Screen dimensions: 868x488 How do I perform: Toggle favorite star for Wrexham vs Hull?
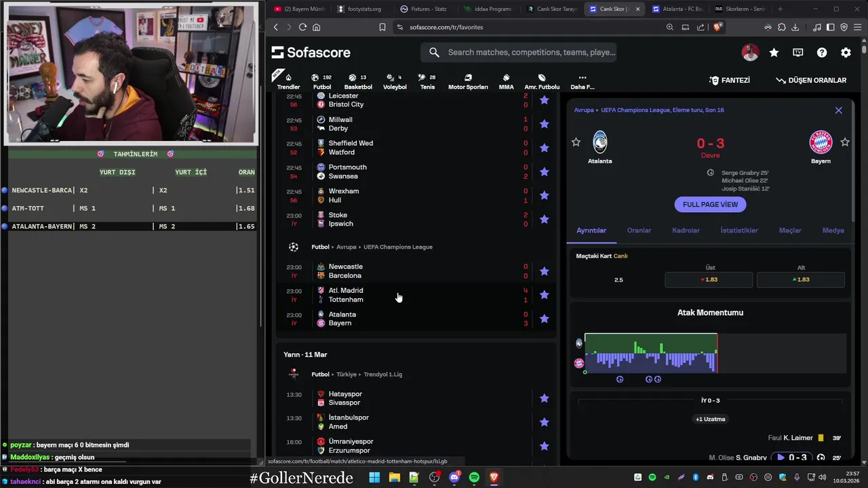tap(544, 195)
